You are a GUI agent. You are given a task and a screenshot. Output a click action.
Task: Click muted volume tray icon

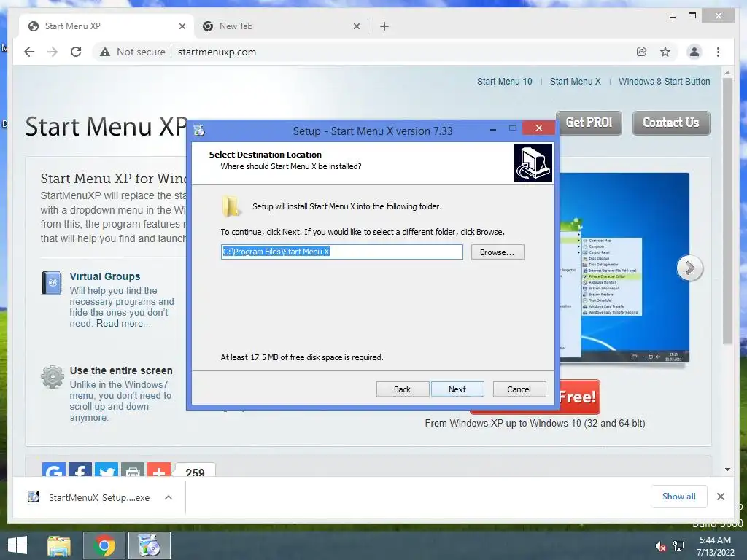660,546
